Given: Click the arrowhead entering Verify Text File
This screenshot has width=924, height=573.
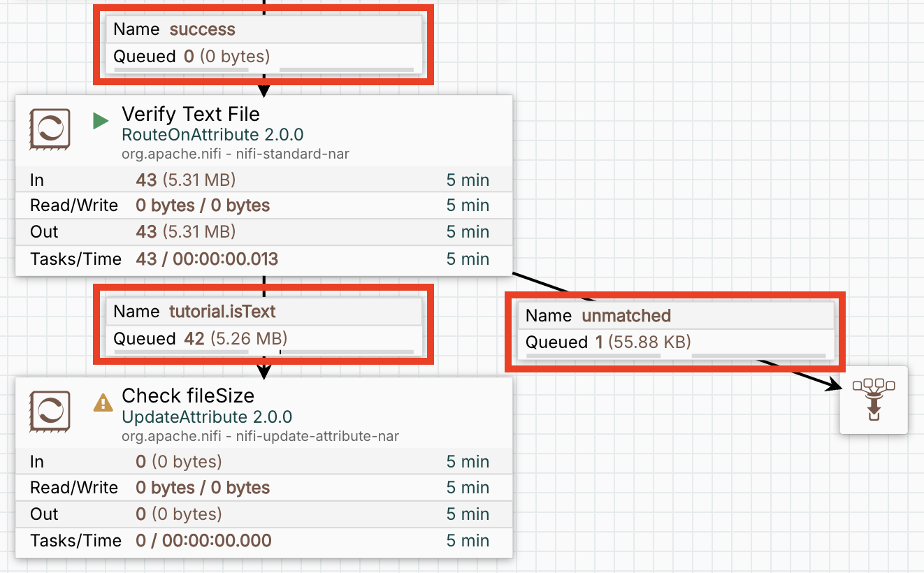Looking at the screenshot, I should 264,90.
